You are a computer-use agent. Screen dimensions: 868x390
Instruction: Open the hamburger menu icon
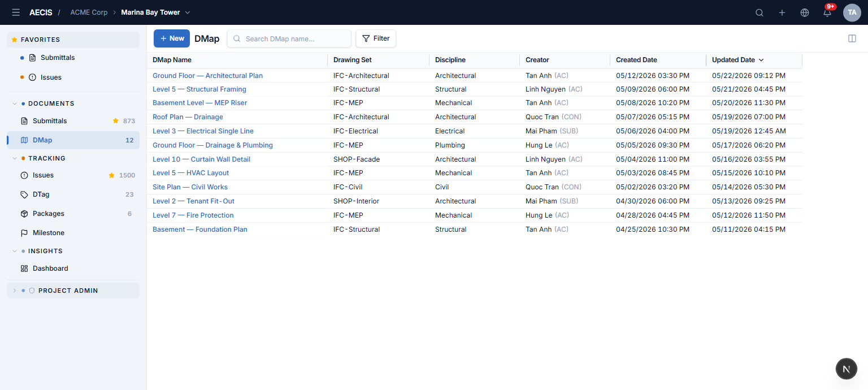[16, 12]
